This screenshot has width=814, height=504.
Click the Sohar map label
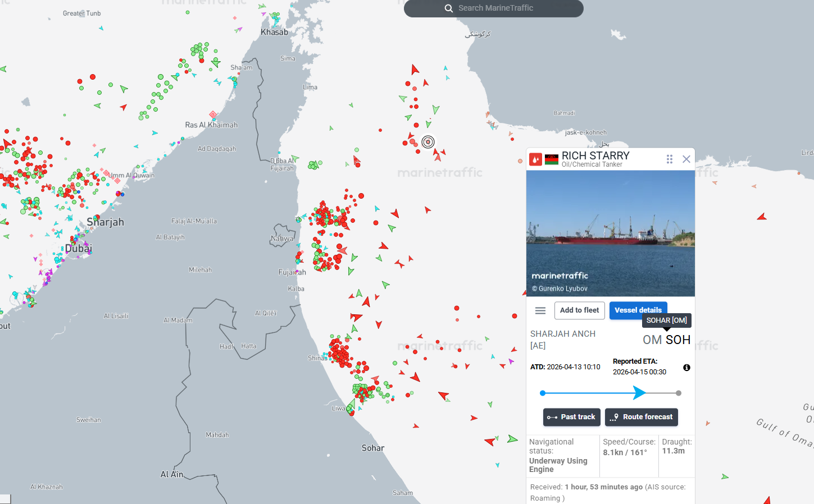click(373, 448)
